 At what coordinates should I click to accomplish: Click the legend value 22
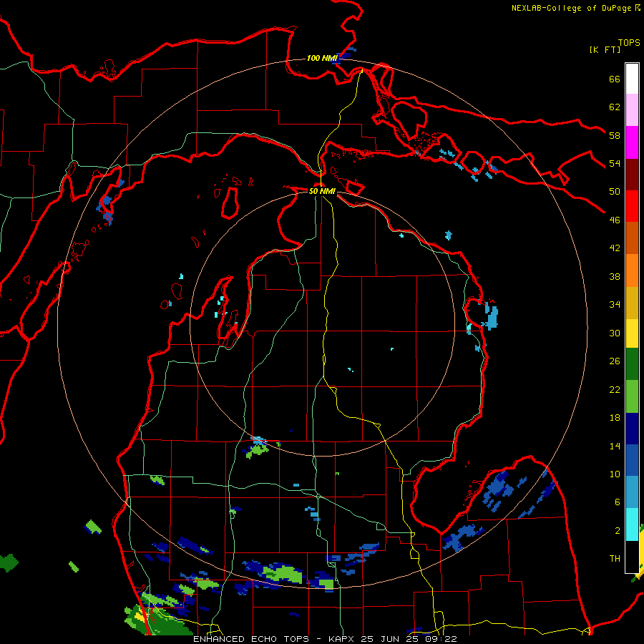pos(615,389)
